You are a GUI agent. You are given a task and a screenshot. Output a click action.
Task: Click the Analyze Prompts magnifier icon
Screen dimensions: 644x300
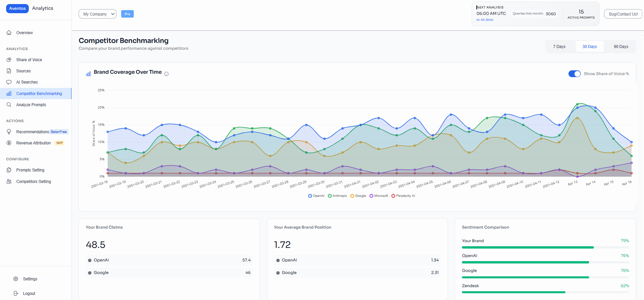point(9,105)
